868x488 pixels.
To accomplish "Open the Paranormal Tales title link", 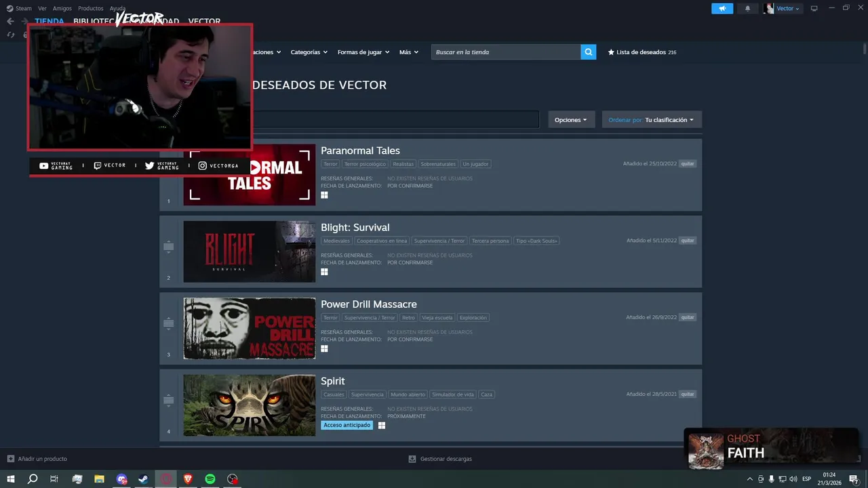I will pyautogui.click(x=360, y=150).
